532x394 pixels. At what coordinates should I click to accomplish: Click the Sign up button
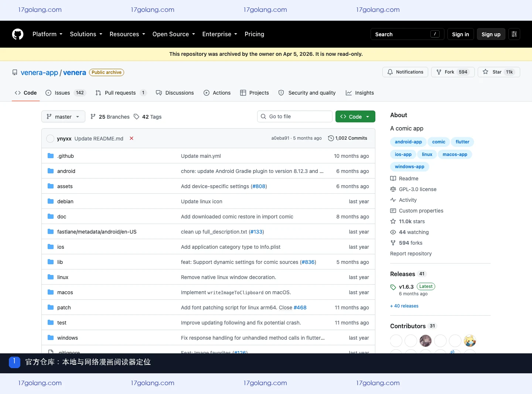tap(491, 34)
